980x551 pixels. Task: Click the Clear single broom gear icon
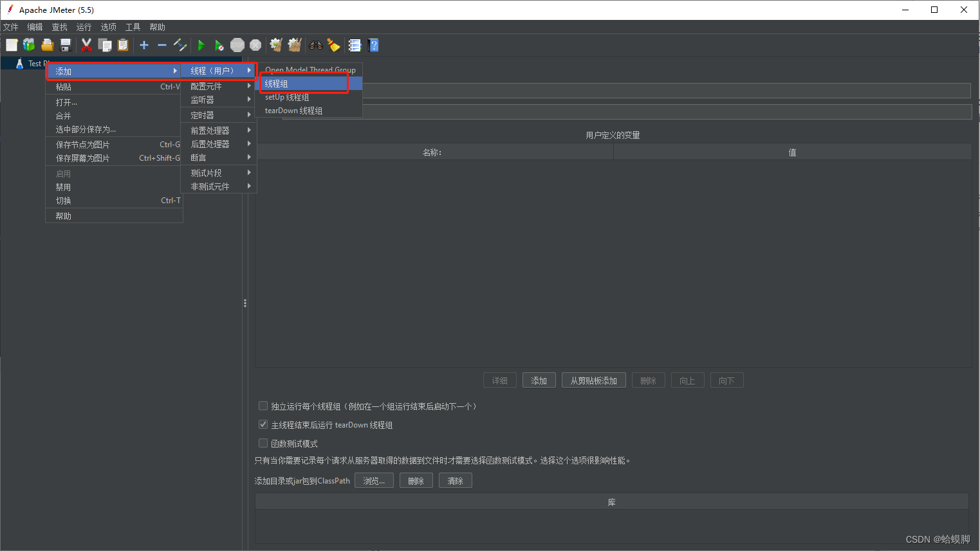click(276, 45)
